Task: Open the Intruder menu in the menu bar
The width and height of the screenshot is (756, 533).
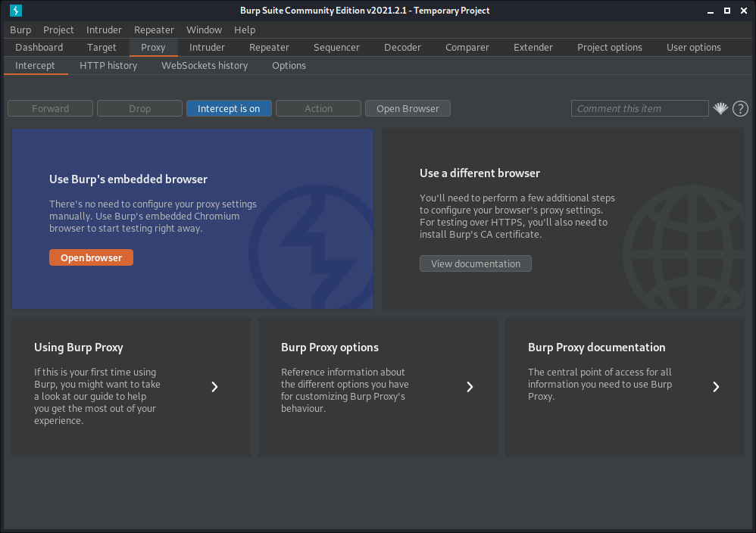Action: [x=104, y=30]
